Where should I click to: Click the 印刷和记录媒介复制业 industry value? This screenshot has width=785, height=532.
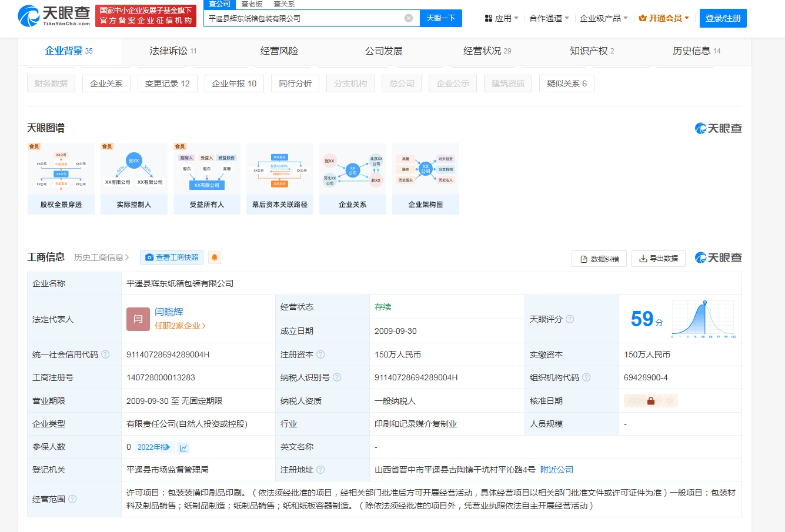(x=416, y=424)
